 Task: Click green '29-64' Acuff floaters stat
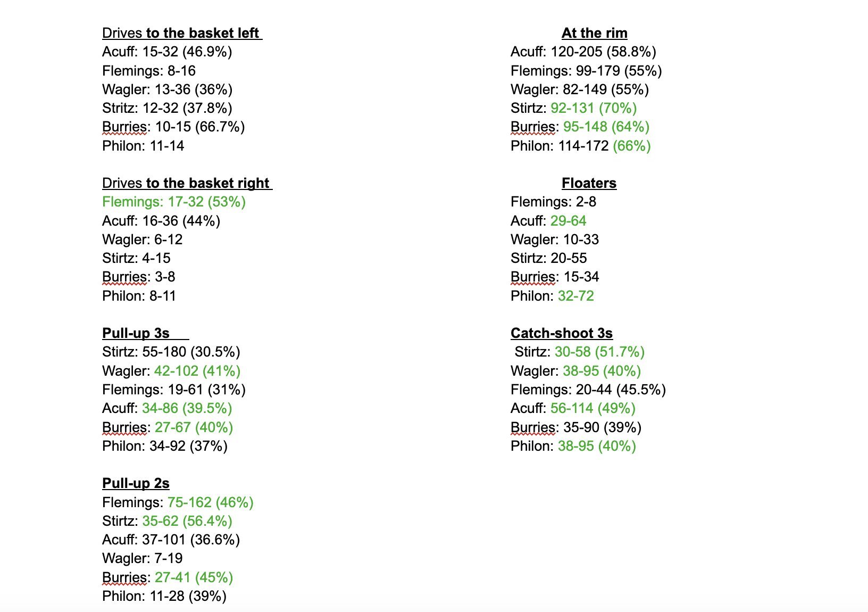click(x=568, y=221)
